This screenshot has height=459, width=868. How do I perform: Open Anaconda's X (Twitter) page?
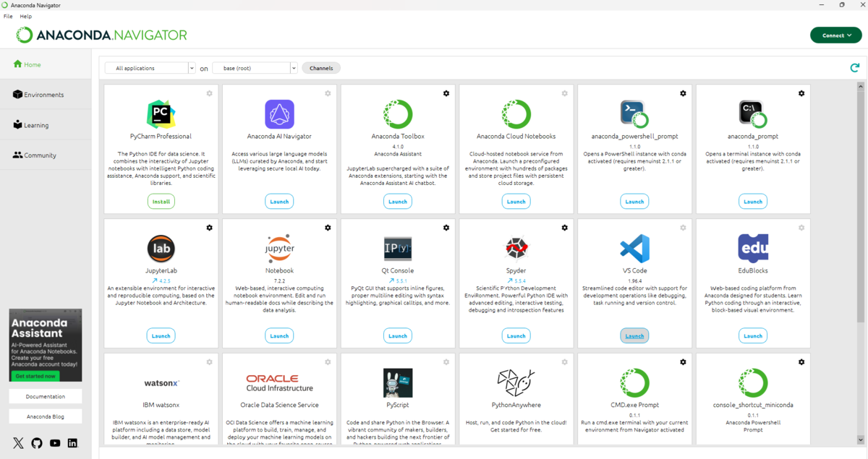pyautogui.click(x=18, y=443)
